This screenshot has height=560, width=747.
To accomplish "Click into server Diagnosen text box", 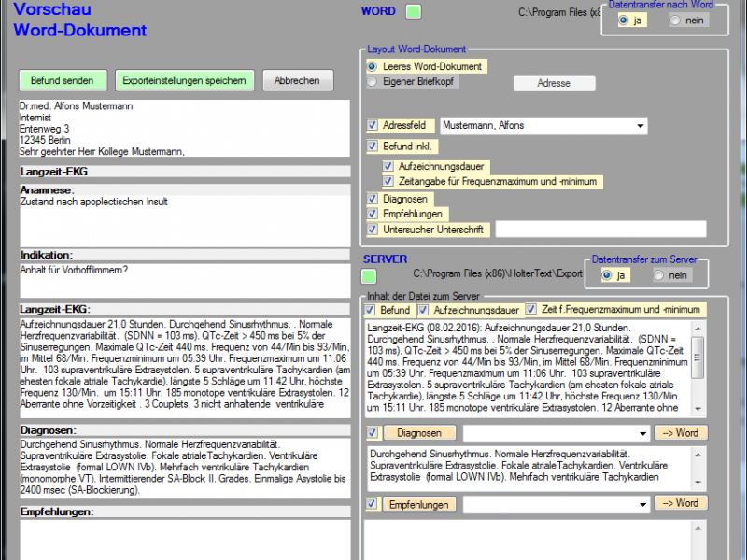I will click(529, 469).
